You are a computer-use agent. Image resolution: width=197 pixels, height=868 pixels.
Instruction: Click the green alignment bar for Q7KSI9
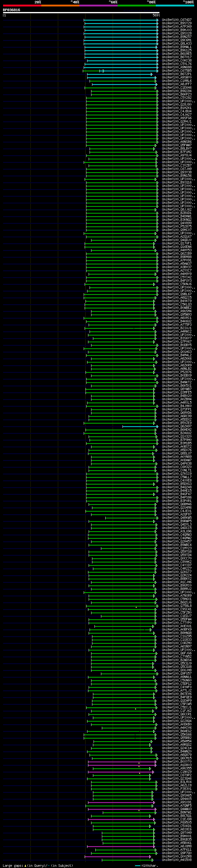122,474
